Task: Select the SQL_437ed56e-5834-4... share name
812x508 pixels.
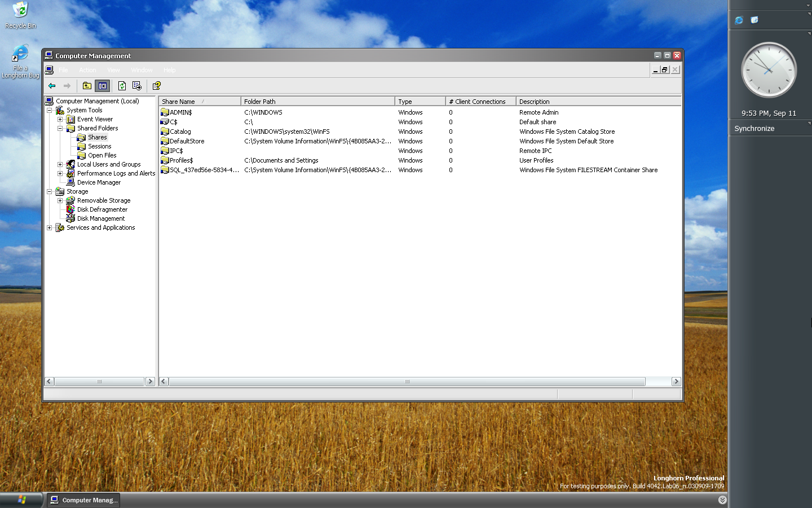Action: [204, 170]
